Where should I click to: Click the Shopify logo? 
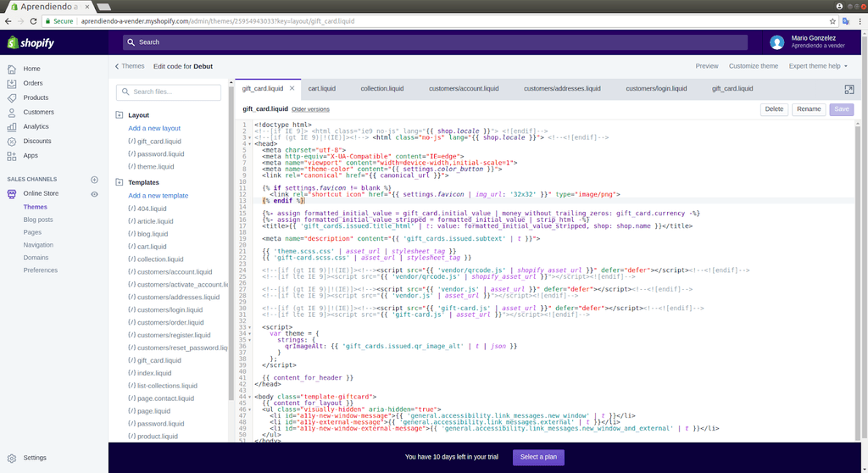[x=31, y=42]
